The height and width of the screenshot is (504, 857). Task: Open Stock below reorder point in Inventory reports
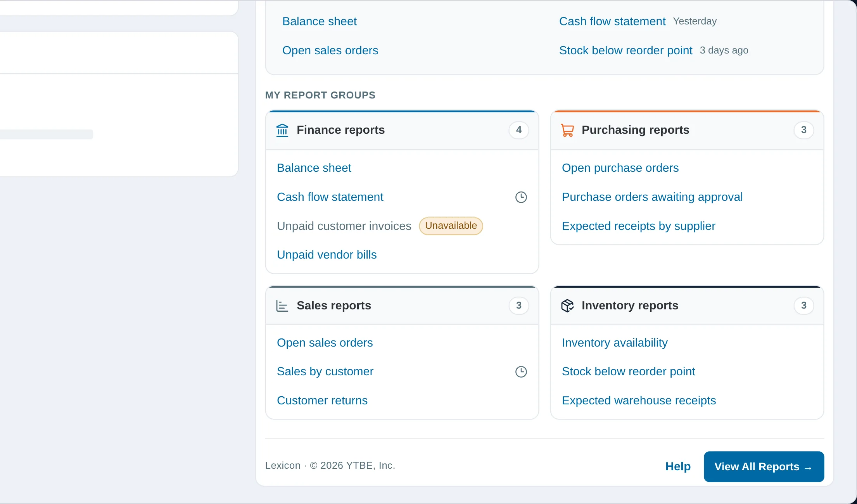[628, 371]
